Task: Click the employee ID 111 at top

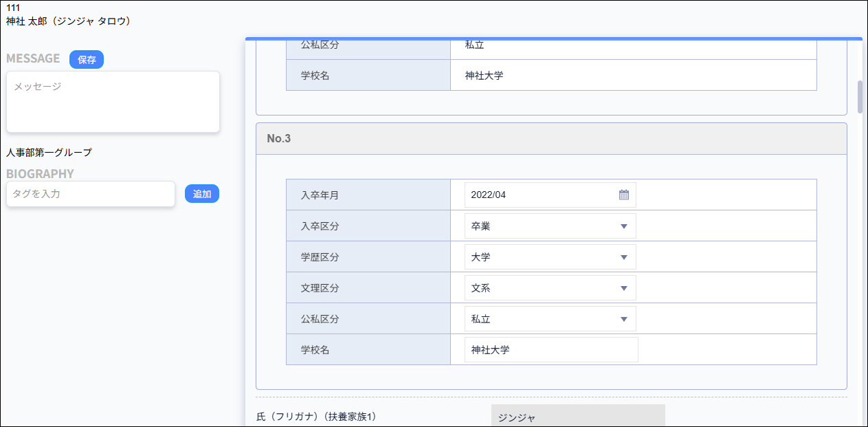Action: point(11,8)
